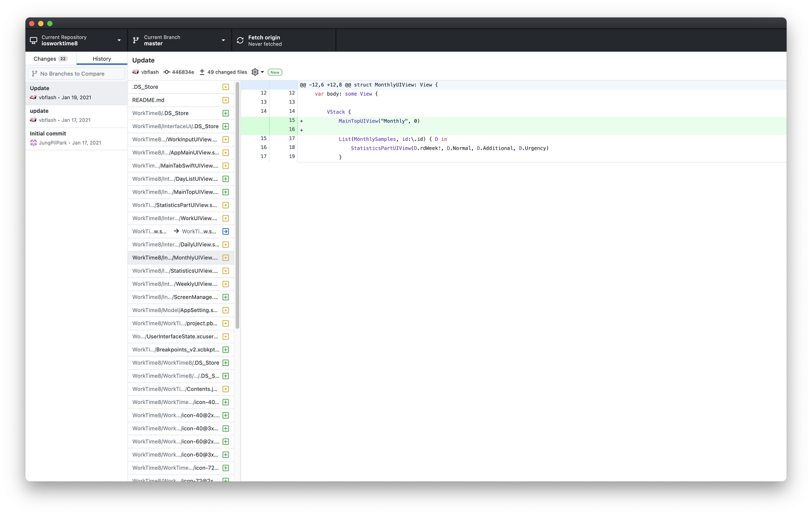This screenshot has height=515, width=812.
Task: Click the diff hunk header for MonthlyUIView
Action: 513,84
